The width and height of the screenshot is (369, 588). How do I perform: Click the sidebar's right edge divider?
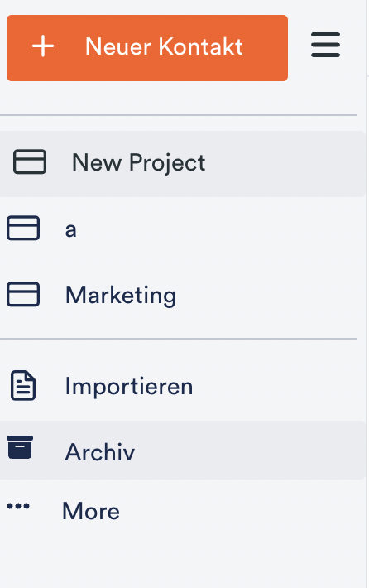(367, 294)
